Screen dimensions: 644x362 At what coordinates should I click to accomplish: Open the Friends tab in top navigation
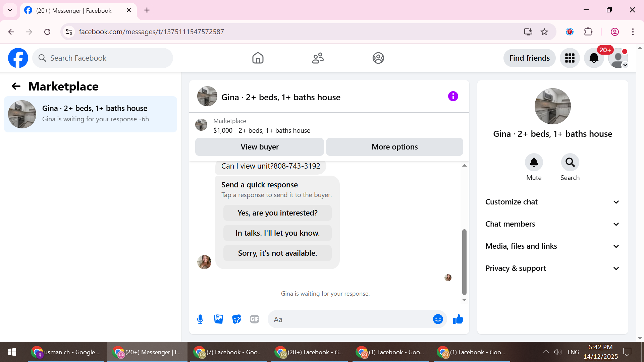(x=318, y=58)
